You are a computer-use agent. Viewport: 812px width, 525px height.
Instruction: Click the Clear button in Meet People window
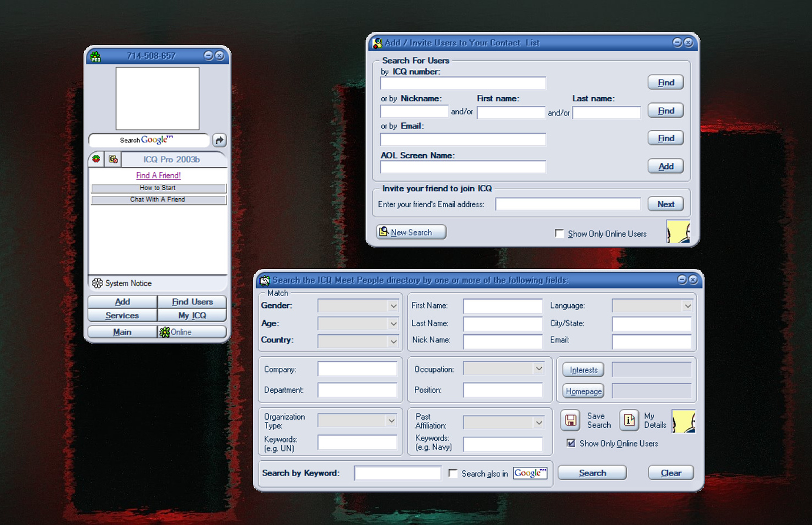coord(671,473)
